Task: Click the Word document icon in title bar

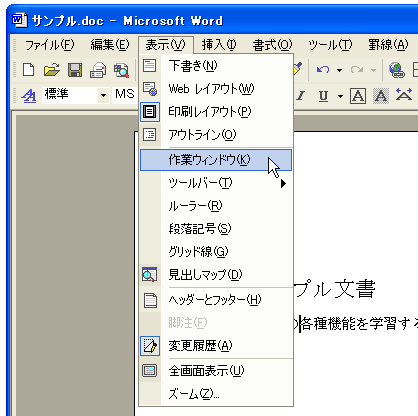Action: click(19, 20)
